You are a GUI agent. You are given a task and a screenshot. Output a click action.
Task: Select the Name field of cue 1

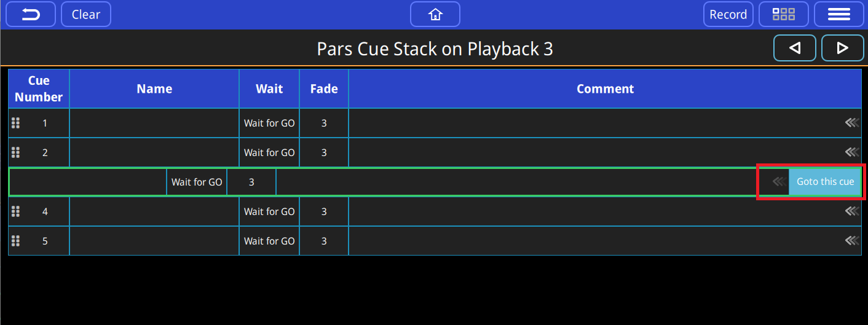[x=154, y=123]
